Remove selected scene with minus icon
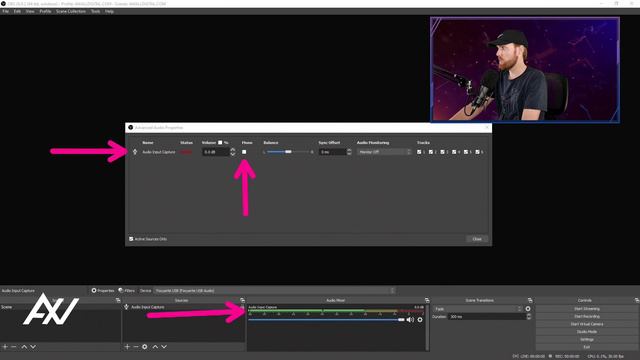Screen dimensions: 640x360 (14, 347)
